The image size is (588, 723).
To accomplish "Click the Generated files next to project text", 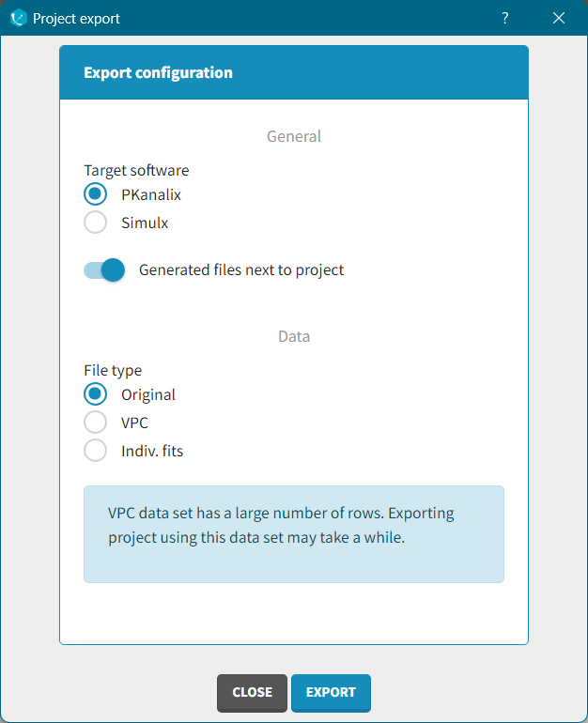I will pyautogui.click(x=241, y=270).
